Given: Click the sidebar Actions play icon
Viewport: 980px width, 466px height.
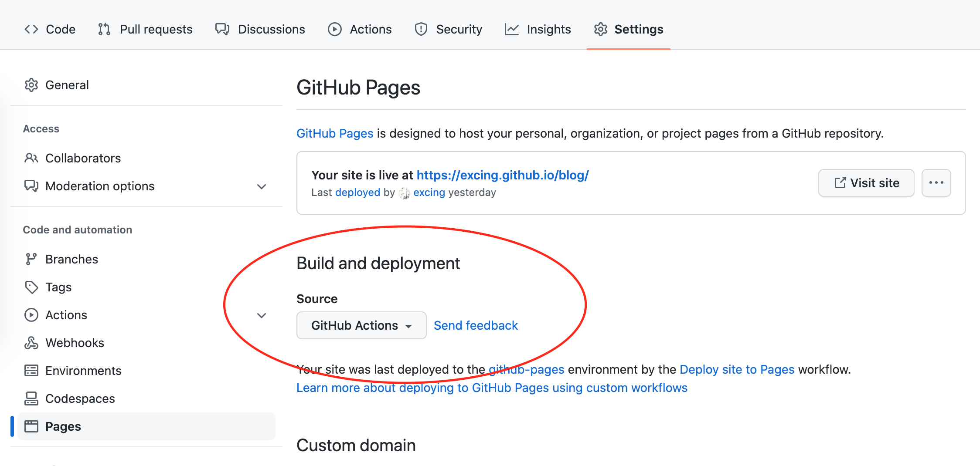Looking at the screenshot, I should click(x=31, y=315).
